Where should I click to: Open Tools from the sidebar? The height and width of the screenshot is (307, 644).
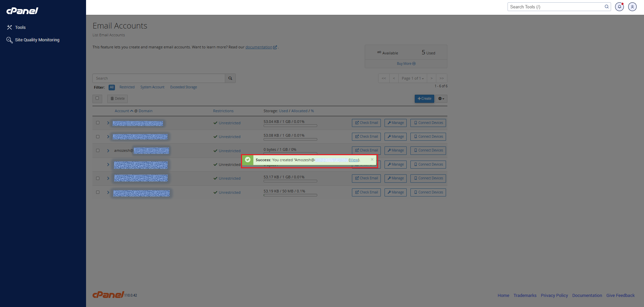coord(20,28)
